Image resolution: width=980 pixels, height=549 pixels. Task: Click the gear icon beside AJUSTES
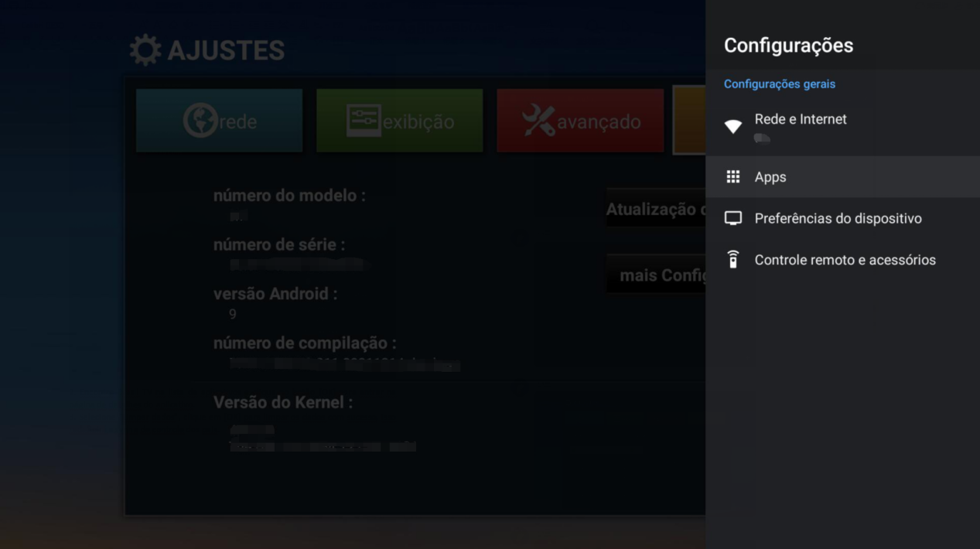(144, 49)
